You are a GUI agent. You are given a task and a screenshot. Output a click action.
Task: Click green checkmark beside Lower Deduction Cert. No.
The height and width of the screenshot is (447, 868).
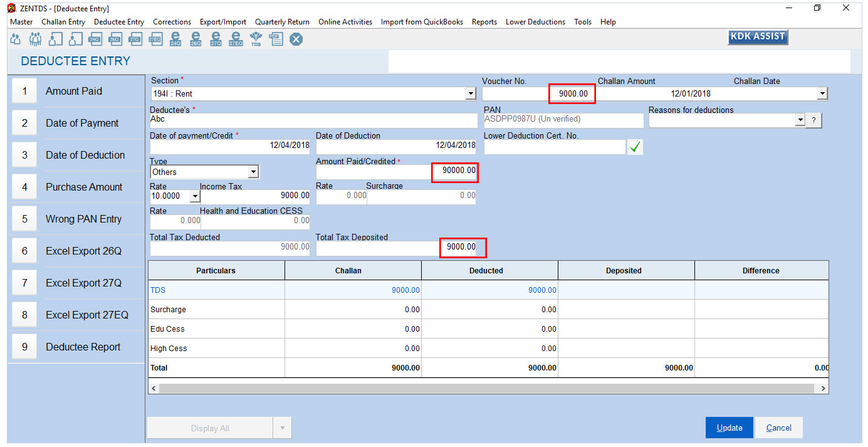tap(635, 147)
